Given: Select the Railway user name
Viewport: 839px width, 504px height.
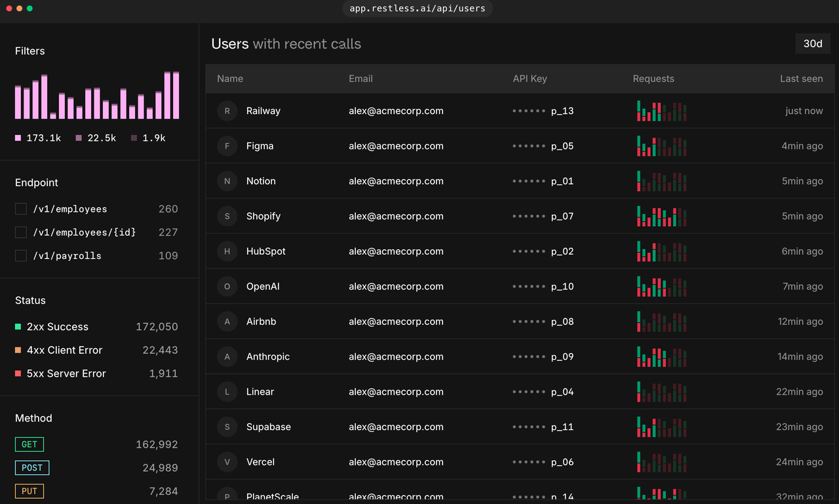Looking at the screenshot, I should (263, 111).
